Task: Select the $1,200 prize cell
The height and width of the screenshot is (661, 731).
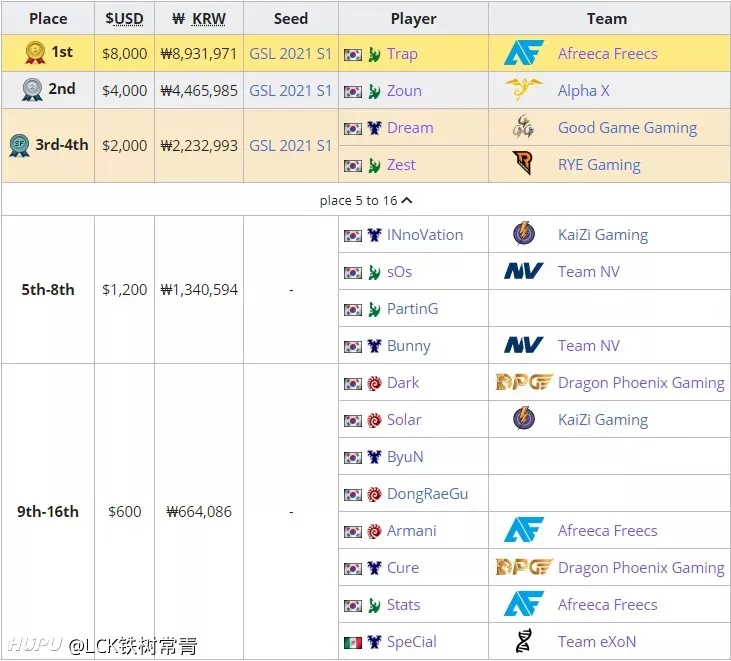Action: [x=124, y=289]
